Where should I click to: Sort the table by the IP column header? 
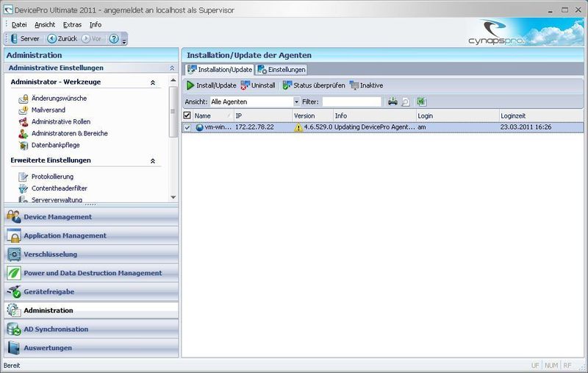click(x=262, y=116)
